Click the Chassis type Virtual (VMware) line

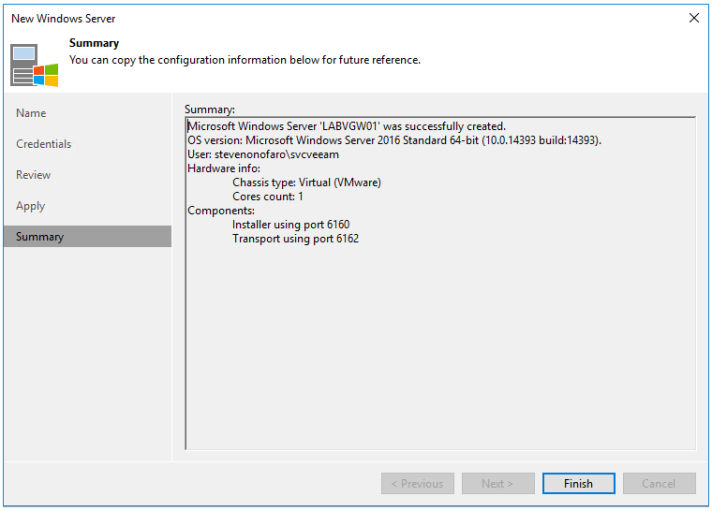click(x=306, y=183)
